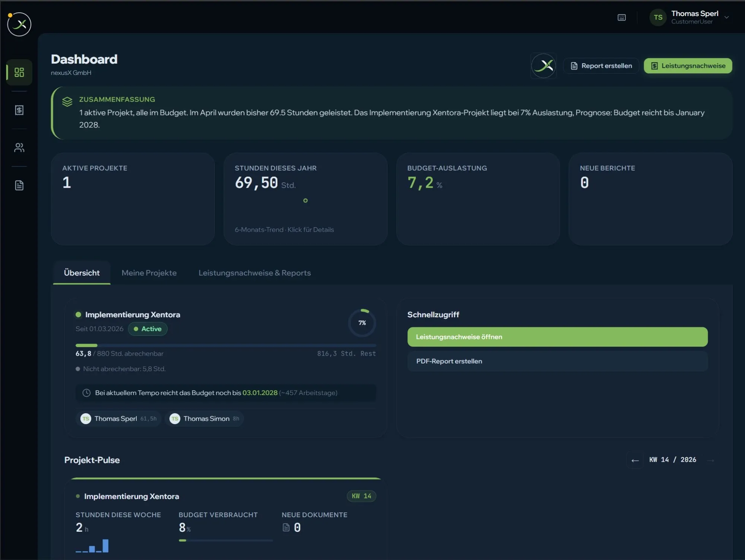Click the nexusX logo in the sidebar

[x=19, y=24]
